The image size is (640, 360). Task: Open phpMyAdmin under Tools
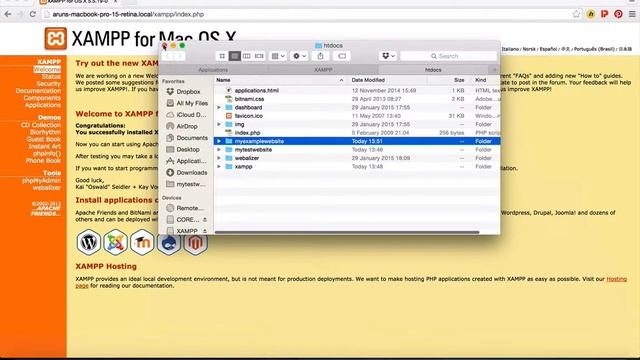point(41,180)
